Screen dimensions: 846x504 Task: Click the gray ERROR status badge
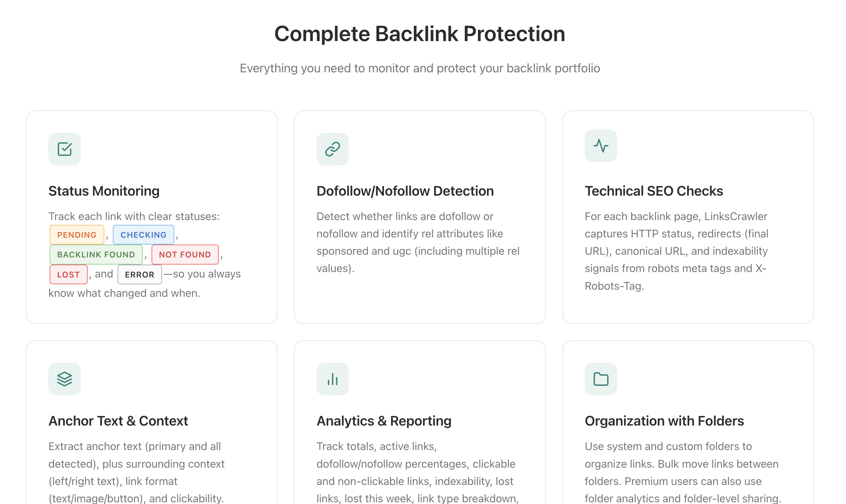pos(140,274)
